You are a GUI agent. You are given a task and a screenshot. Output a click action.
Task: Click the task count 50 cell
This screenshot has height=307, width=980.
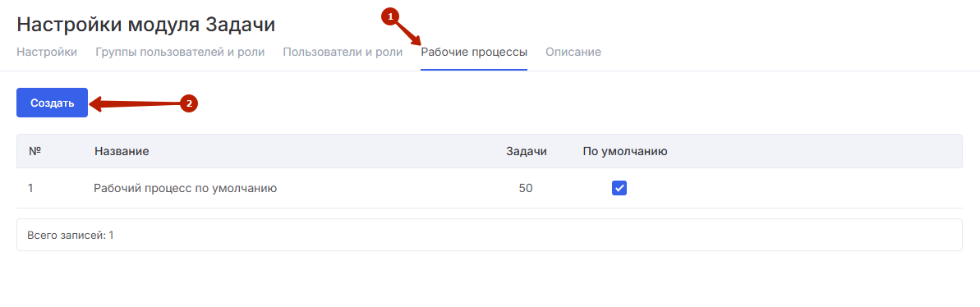[526, 188]
